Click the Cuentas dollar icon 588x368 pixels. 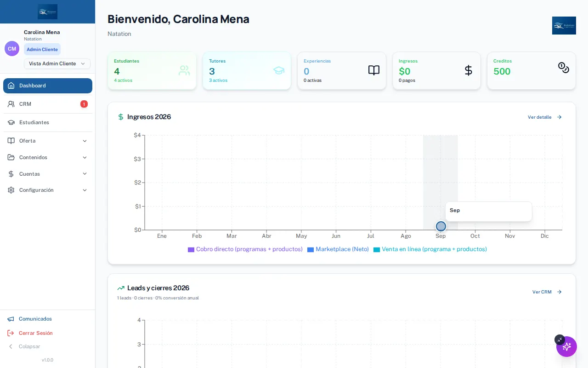(x=11, y=174)
